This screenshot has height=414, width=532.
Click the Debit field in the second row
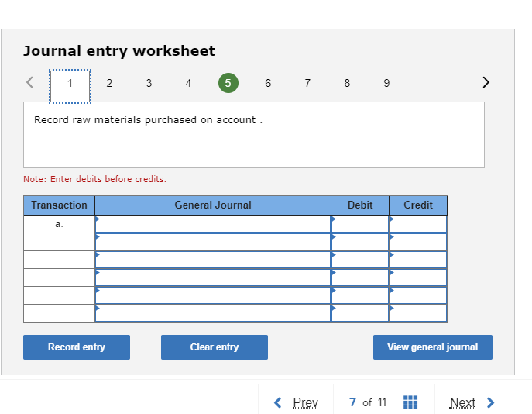[x=360, y=242]
